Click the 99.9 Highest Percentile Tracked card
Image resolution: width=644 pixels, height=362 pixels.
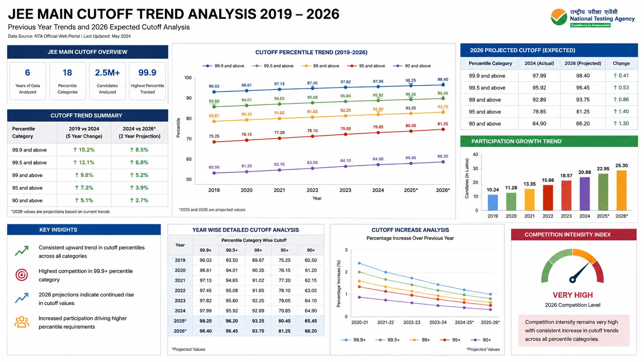coord(147,81)
